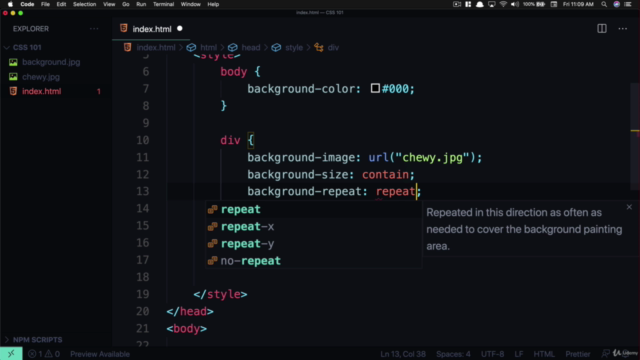Open the Terminal menu

coord(164,4)
